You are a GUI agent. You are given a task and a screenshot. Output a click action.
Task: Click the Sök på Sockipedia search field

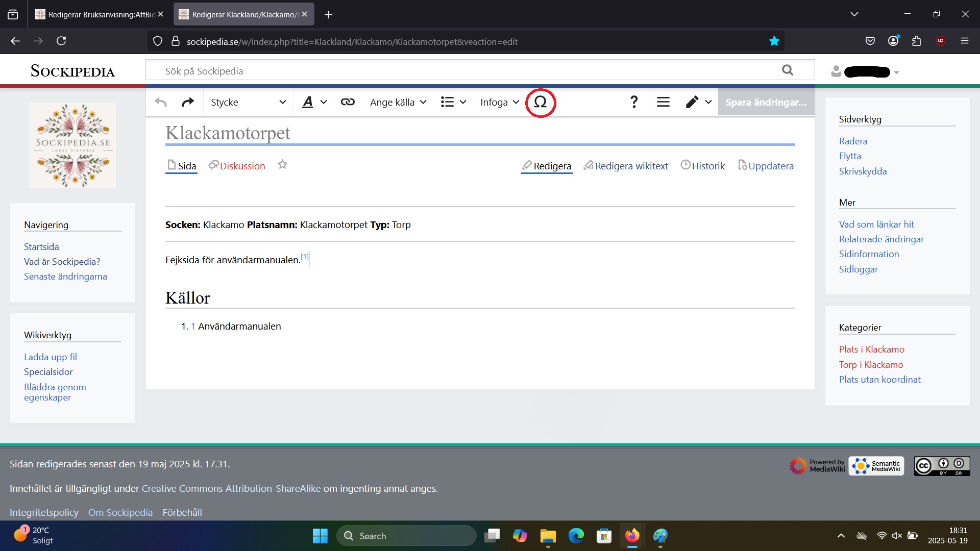point(459,71)
